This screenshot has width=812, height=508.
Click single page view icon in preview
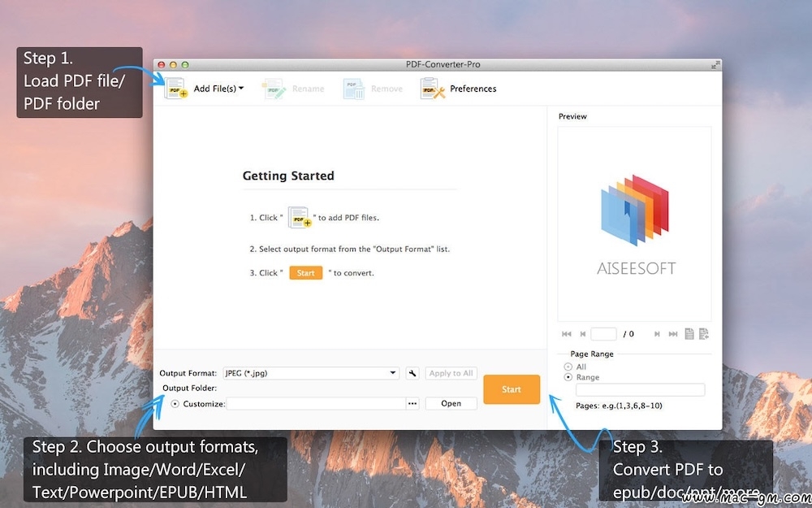click(x=689, y=334)
